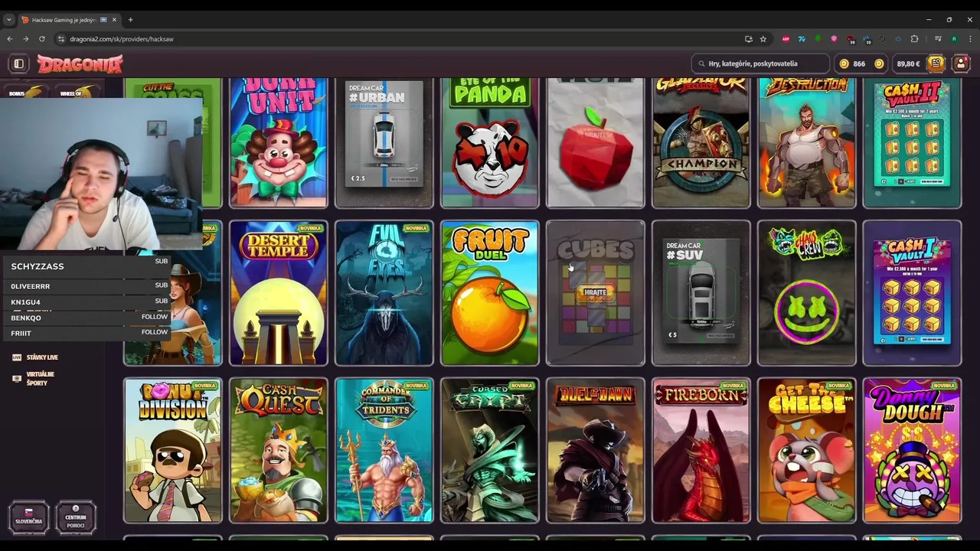Click the AdBlock Plus extension icon
The height and width of the screenshot is (551, 980).
click(x=786, y=39)
